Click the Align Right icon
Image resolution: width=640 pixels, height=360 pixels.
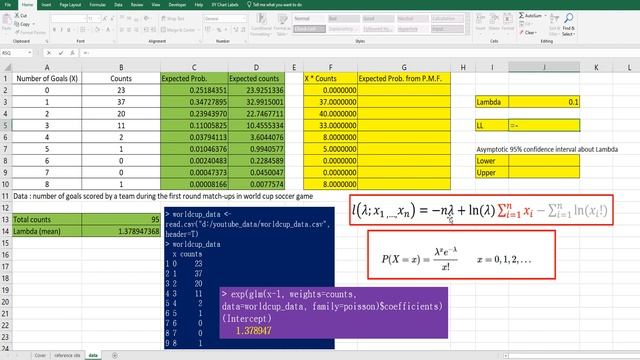pyautogui.click(x=136, y=30)
